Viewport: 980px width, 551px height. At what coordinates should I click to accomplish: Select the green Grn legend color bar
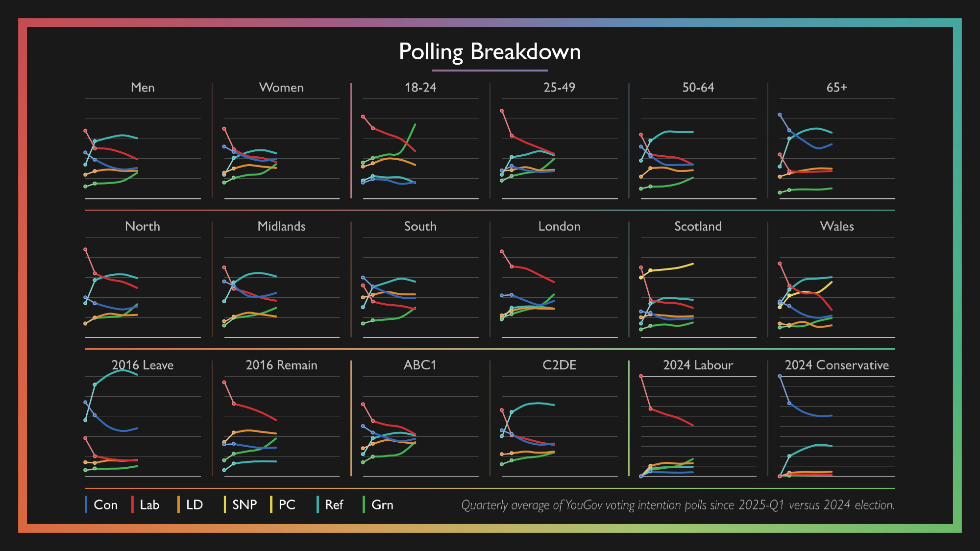(x=364, y=504)
